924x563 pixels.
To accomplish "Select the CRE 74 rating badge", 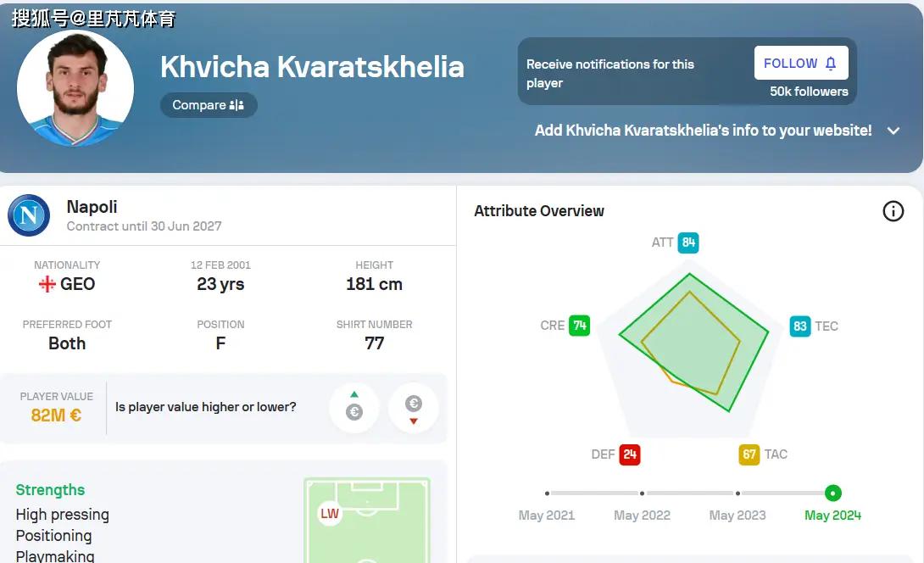I will point(579,326).
